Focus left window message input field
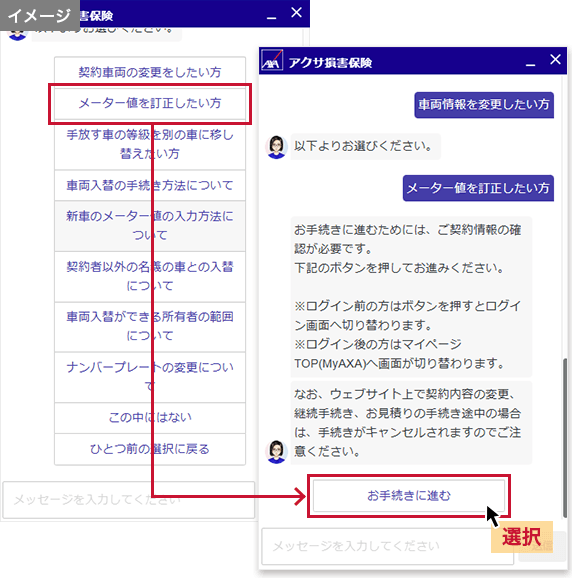 [129, 500]
